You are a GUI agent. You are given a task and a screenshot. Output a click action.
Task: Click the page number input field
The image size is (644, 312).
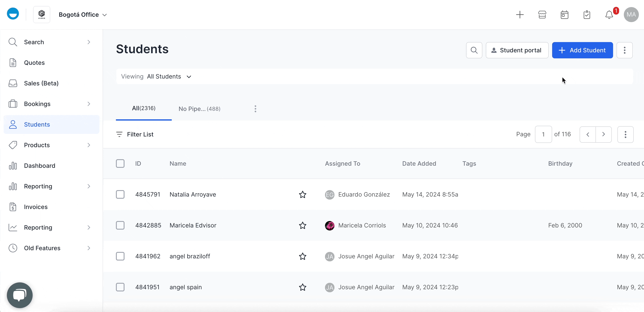point(543,134)
